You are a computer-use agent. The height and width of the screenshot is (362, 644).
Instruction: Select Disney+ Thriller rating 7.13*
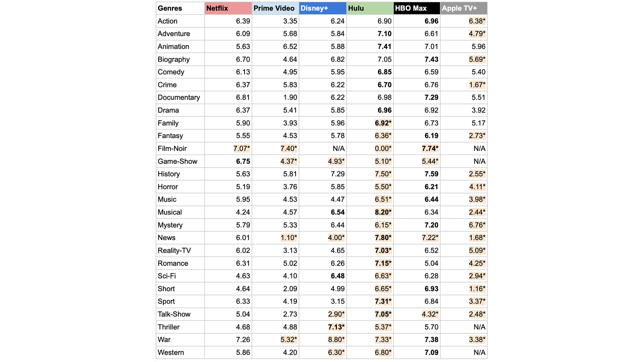point(336,327)
